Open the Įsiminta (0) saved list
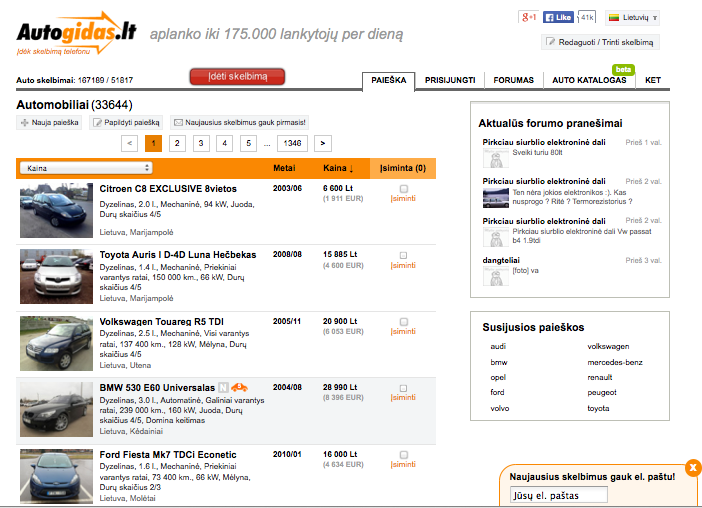This screenshot has height=508, width=702. 402,168
